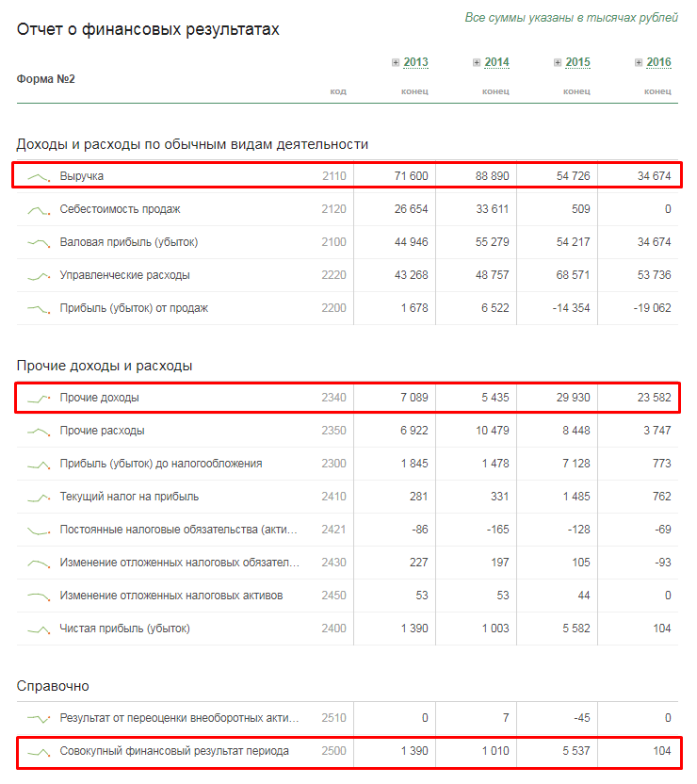Image resolution: width=697 pixels, height=784 pixels.
Task: Click the row code 2110
Action: click(333, 176)
